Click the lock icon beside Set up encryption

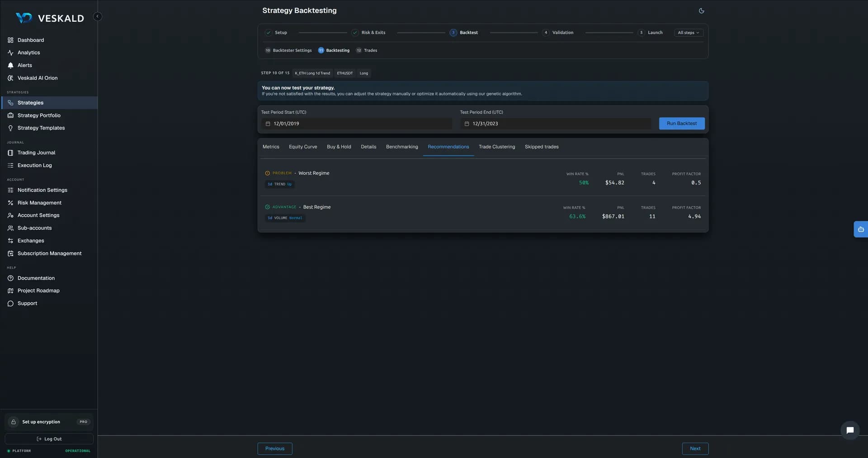click(14, 422)
